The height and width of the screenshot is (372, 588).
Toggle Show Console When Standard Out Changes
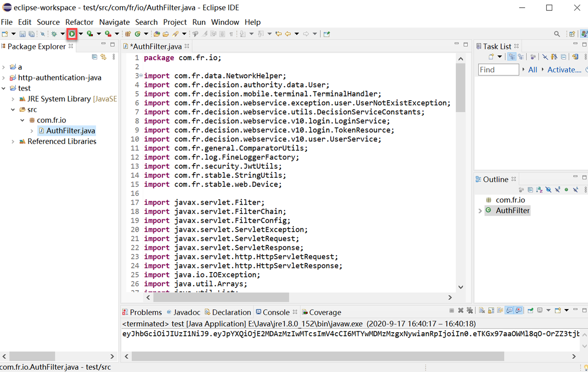[510, 311]
